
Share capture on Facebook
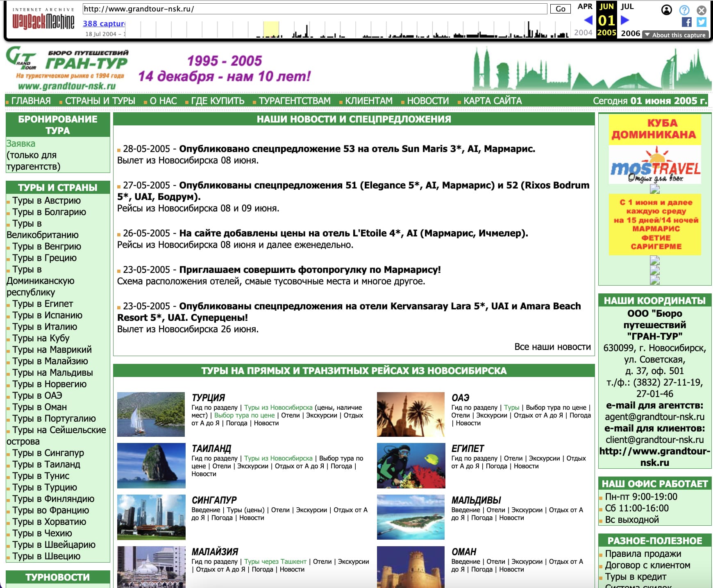[687, 22]
